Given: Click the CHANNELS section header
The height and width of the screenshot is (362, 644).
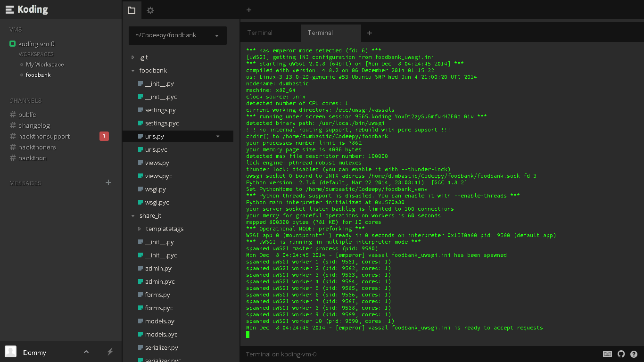Looking at the screenshot, I should pos(25,101).
